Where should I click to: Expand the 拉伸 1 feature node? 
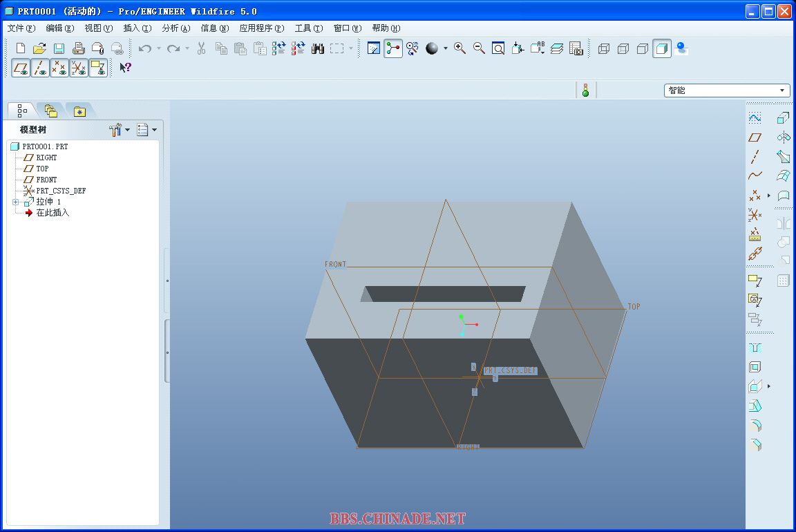[15, 202]
